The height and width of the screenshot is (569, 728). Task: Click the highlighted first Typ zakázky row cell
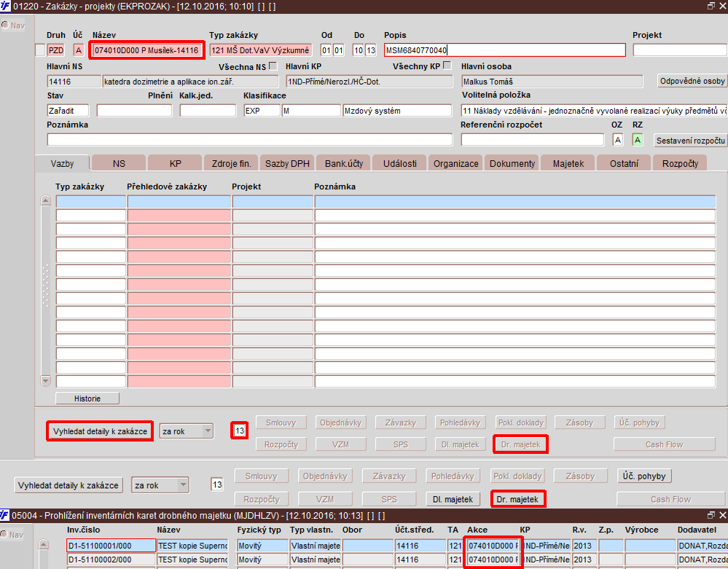coord(90,201)
